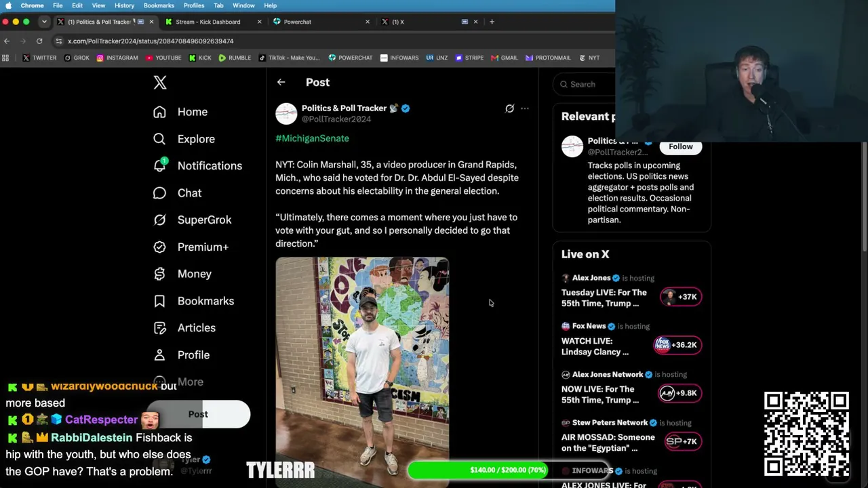Switch to the (1) X tab
Viewport: 868px width, 488px height.
point(429,22)
